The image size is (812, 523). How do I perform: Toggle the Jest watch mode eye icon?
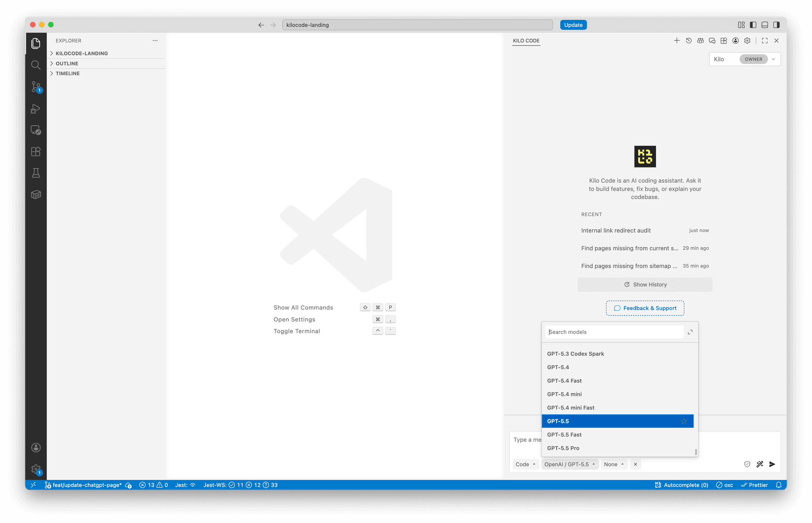tap(193, 485)
